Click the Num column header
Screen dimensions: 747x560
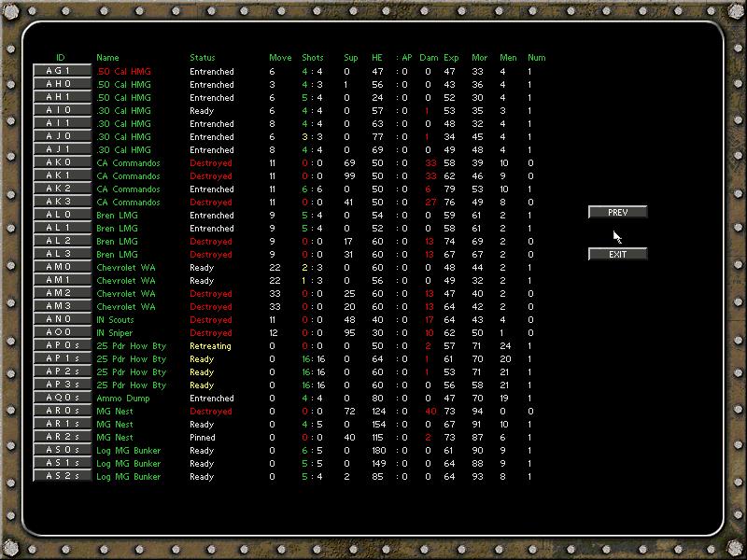tap(536, 58)
